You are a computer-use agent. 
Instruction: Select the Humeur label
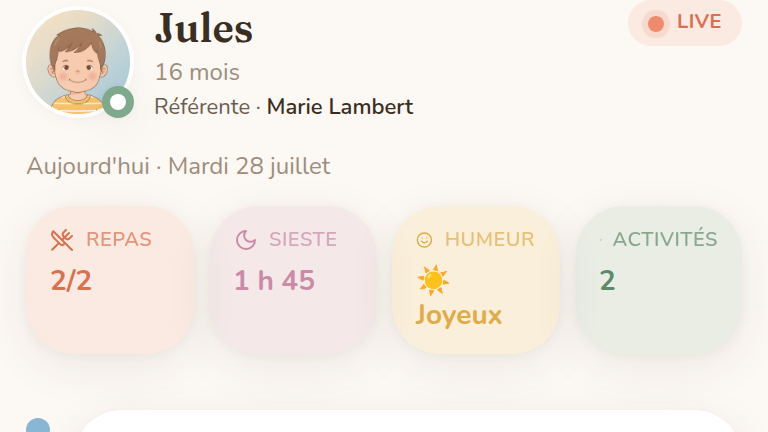pos(489,240)
